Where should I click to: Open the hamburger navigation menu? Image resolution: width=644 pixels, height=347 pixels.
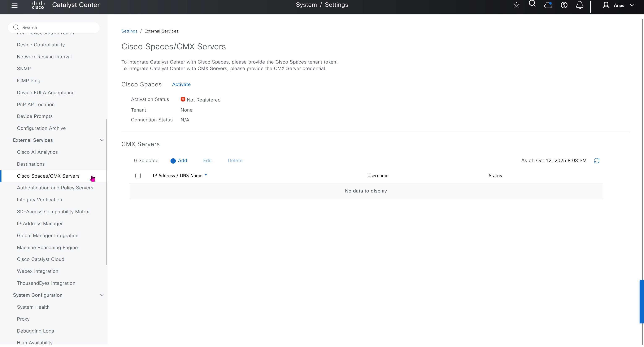coord(14,5)
